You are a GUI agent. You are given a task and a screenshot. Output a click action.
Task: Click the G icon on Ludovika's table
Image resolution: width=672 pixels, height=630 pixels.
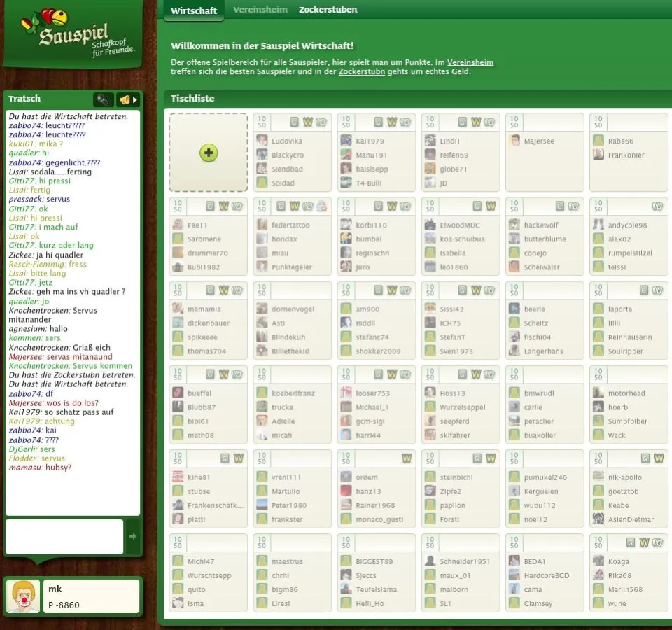coord(295,122)
